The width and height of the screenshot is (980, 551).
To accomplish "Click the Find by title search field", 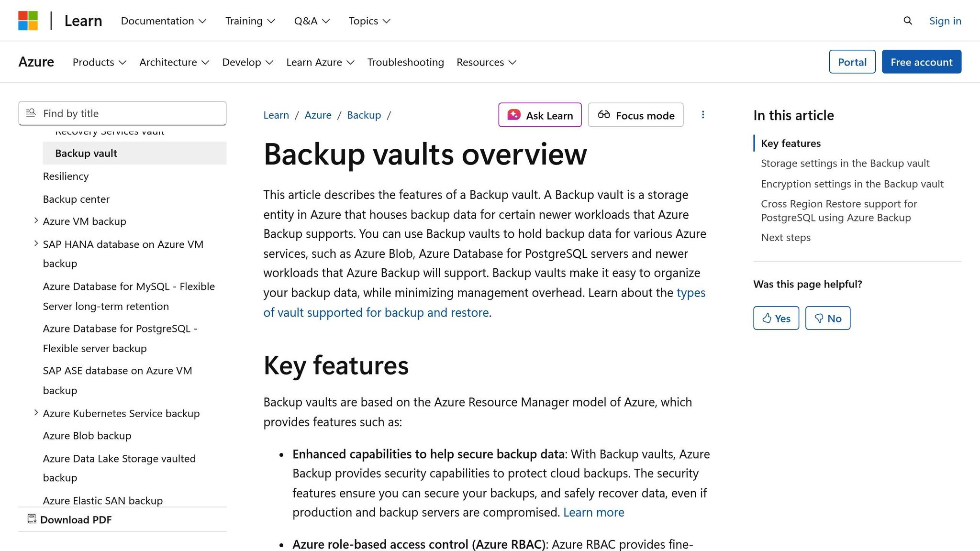I will click(122, 113).
